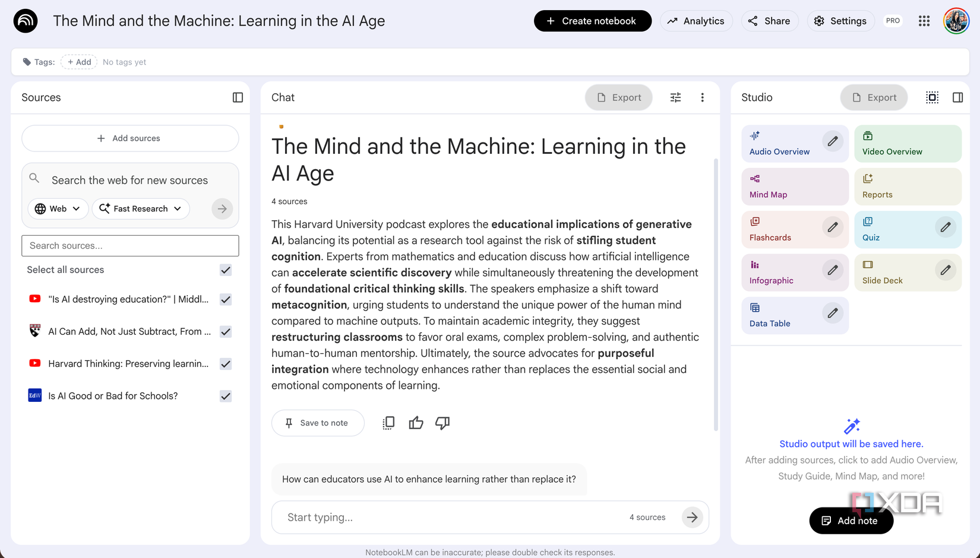Give thumbs up to the summary
Screen dimensions: 980x558
tap(416, 423)
